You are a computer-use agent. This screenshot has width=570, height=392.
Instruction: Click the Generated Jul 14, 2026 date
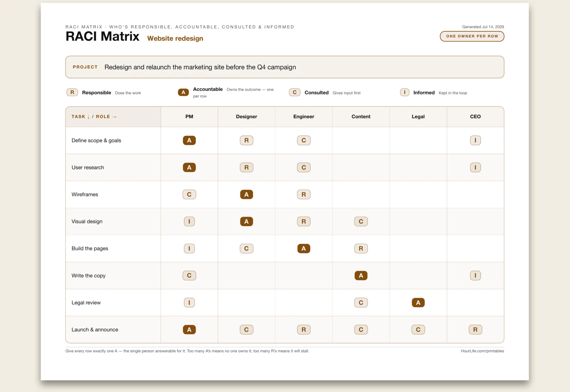click(x=483, y=27)
